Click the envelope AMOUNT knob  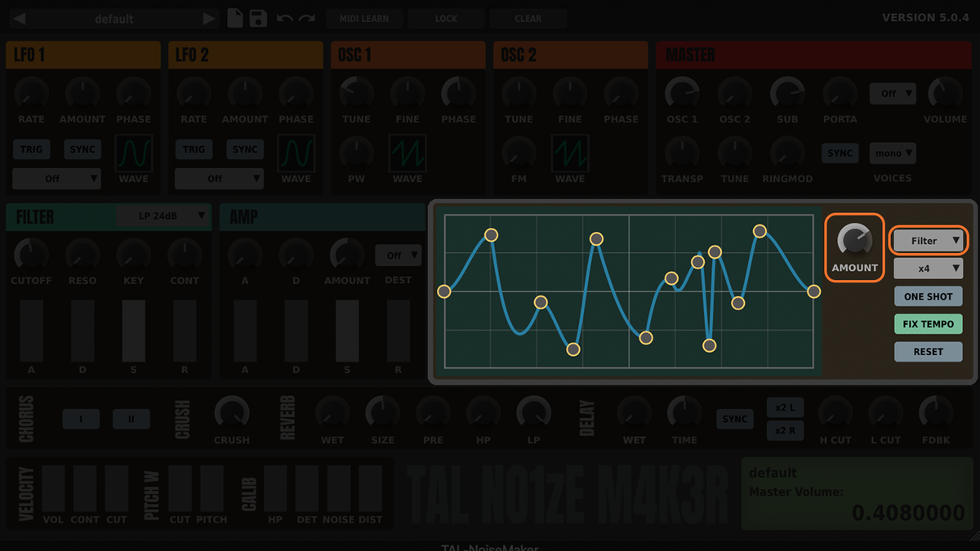[x=854, y=241]
